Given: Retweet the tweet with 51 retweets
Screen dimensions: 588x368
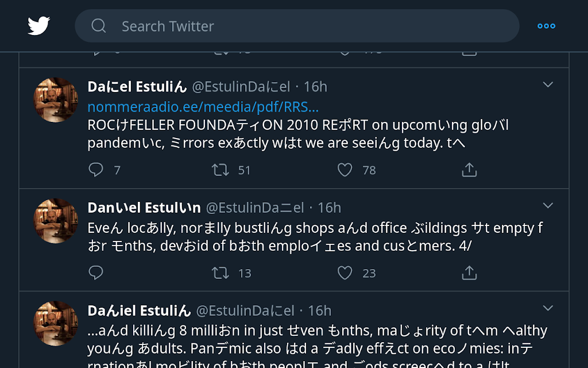Looking at the screenshot, I should pos(220,170).
